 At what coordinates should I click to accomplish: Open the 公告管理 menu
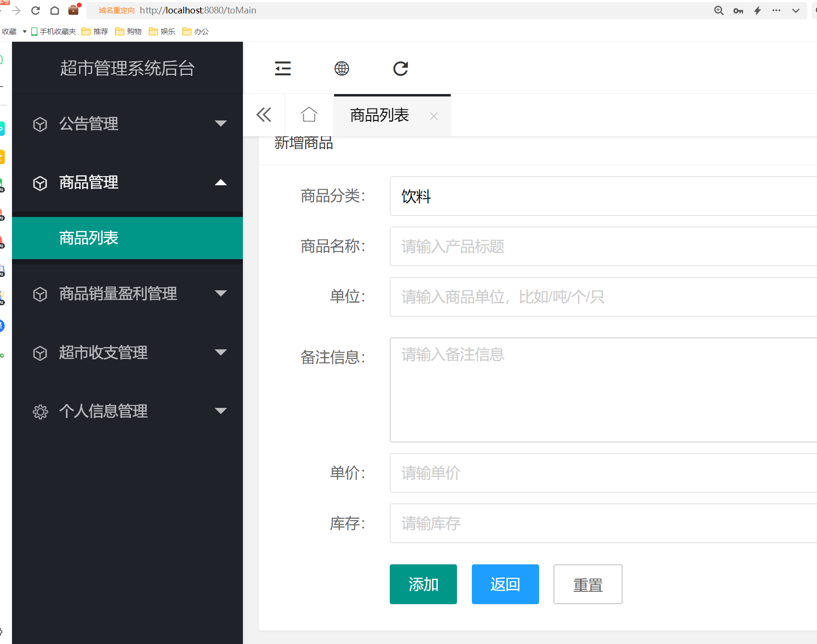[x=127, y=124]
